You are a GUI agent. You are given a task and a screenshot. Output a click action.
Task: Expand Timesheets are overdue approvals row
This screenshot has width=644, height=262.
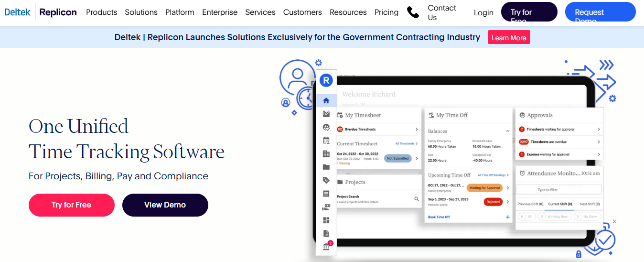599,142
